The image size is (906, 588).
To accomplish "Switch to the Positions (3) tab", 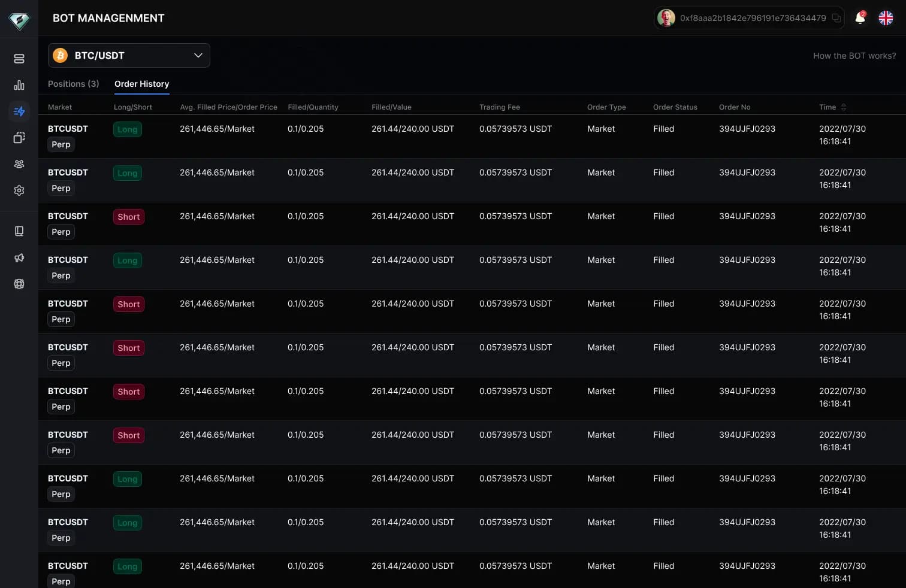I will 73,84.
